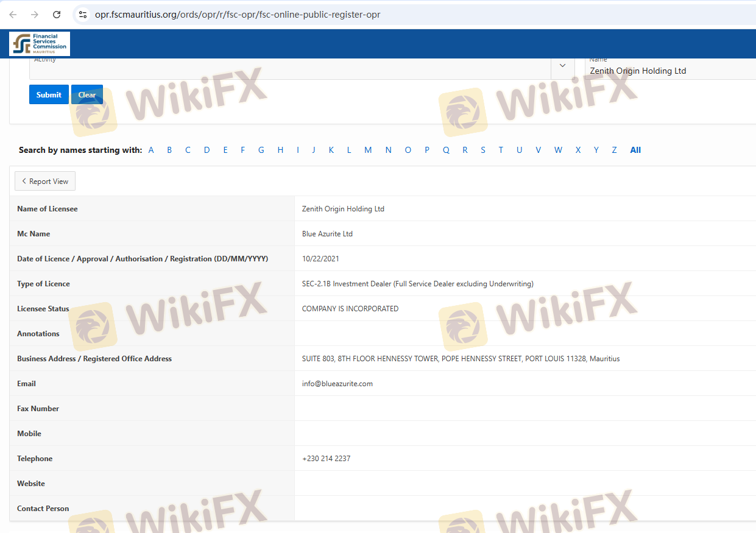Filter names starting with S
This screenshot has height=533, width=756.
(483, 150)
